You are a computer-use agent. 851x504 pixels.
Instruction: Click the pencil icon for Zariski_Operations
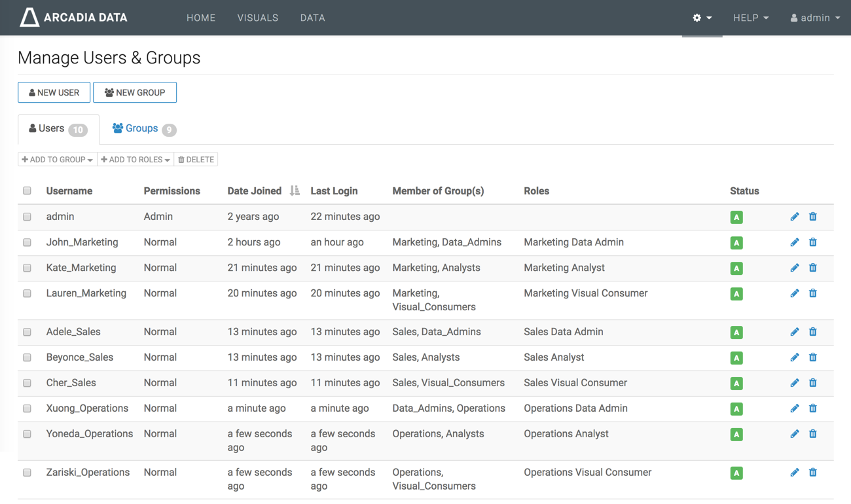pyautogui.click(x=794, y=473)
